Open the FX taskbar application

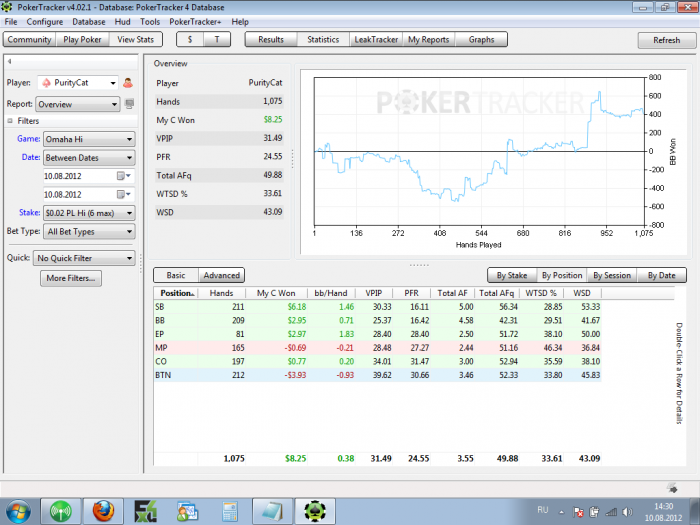(x=146, y=512)
